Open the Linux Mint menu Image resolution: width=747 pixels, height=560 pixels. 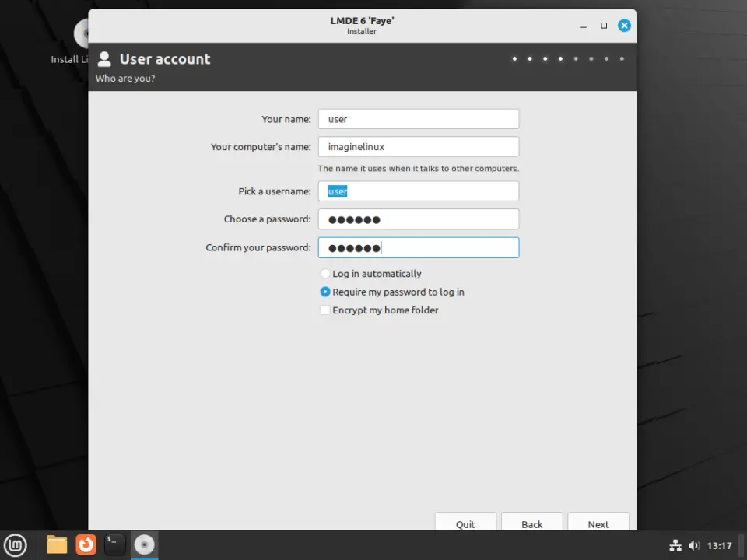click(x=16, y=545)
